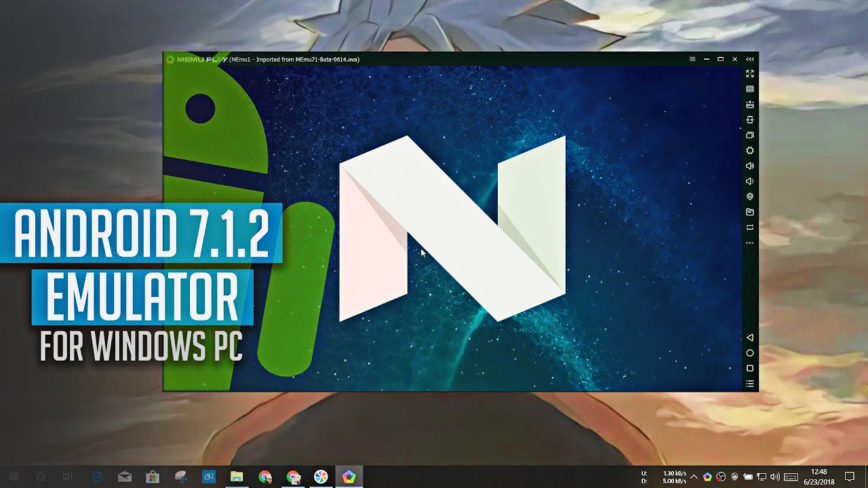Click the MEmu Play logo in title bar

coord(196,59)
